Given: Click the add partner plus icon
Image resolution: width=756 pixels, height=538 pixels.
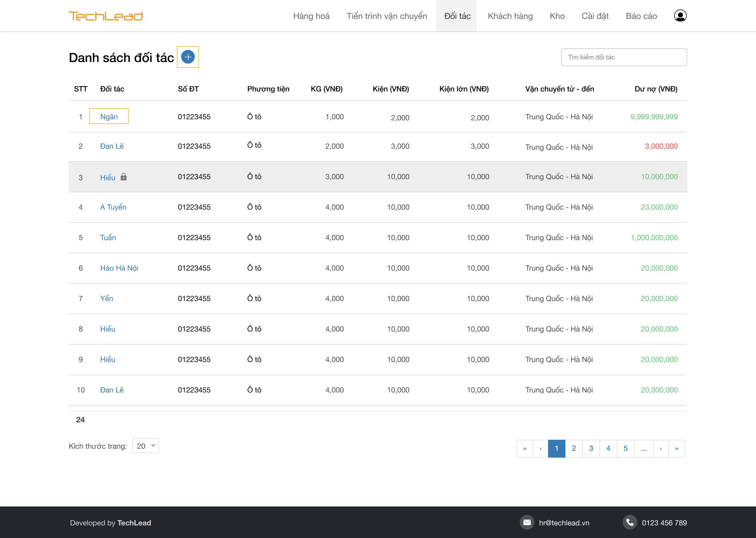Looking at the screenshot, I should coord(188,57).
